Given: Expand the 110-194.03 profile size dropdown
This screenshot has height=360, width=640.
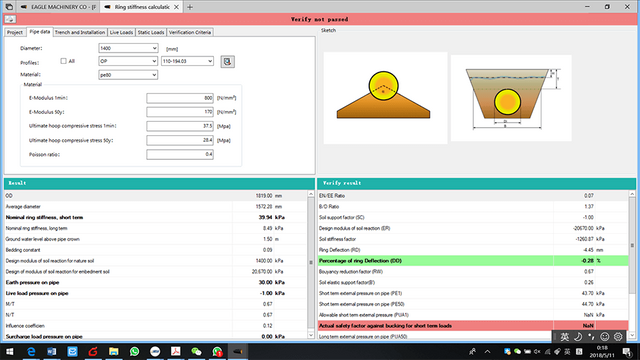Looking at the screenshot, I should pos(187,61).
